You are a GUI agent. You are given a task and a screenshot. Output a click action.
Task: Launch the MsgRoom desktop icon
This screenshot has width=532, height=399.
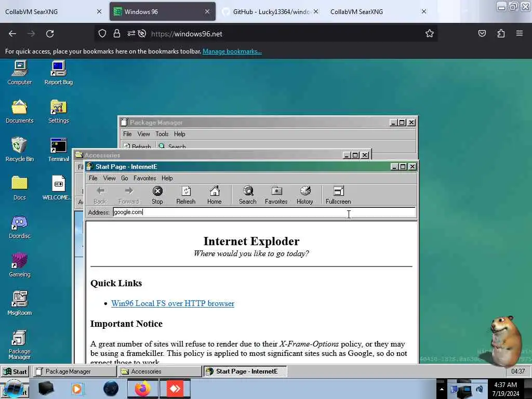click(19, 303)
